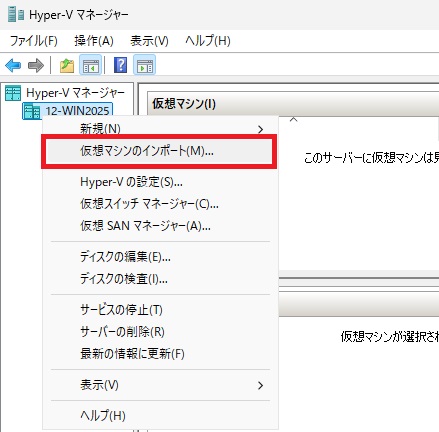The width and height of the screenshot is (439, 432).
Task: Open the ヘルプ(H) menu in the menu bar
Action: (x=208, y=41)
